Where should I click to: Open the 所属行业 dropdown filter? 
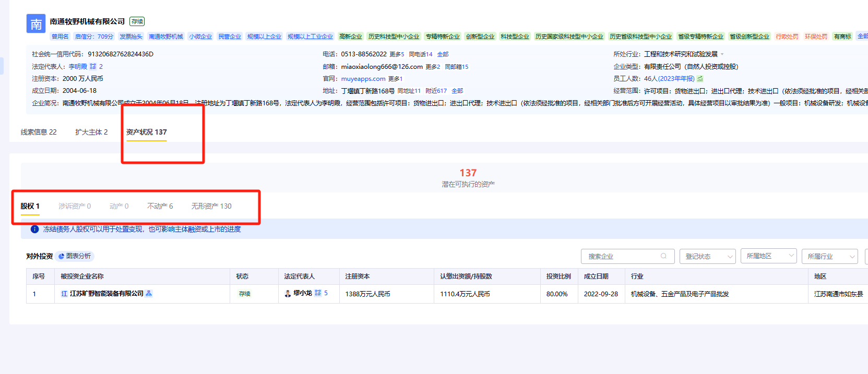[830, 256]
